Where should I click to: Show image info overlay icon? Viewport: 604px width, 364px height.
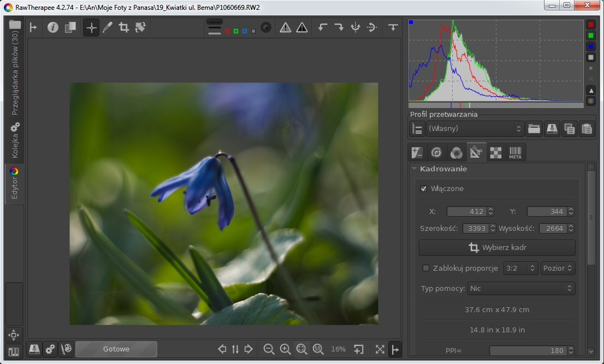pos(53,27)
